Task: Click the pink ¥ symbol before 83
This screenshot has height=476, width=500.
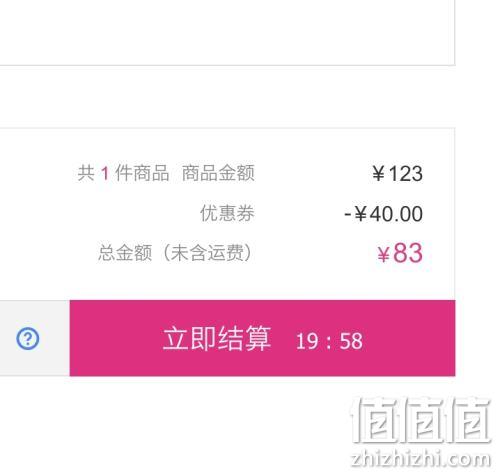Action: coord(383,255)
